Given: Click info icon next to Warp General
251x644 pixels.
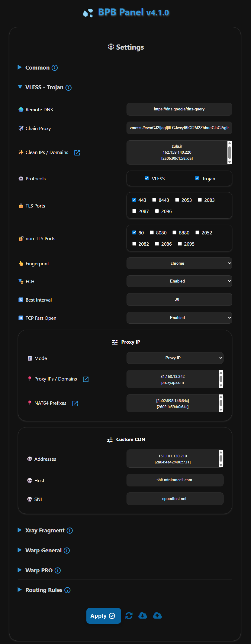Looking at the screenshot, I should pyautogui.click(x=67, y=551).
